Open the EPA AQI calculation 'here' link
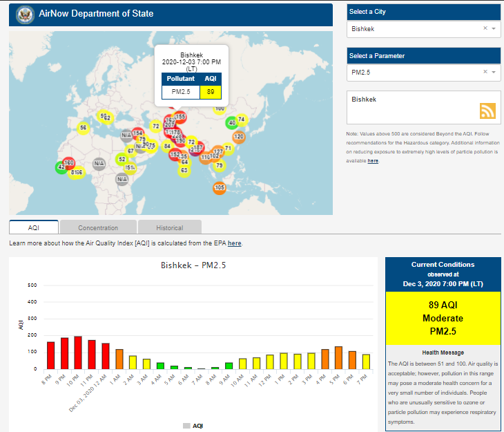Viewport: 504px width, 432px height. [x=235, y=243]
